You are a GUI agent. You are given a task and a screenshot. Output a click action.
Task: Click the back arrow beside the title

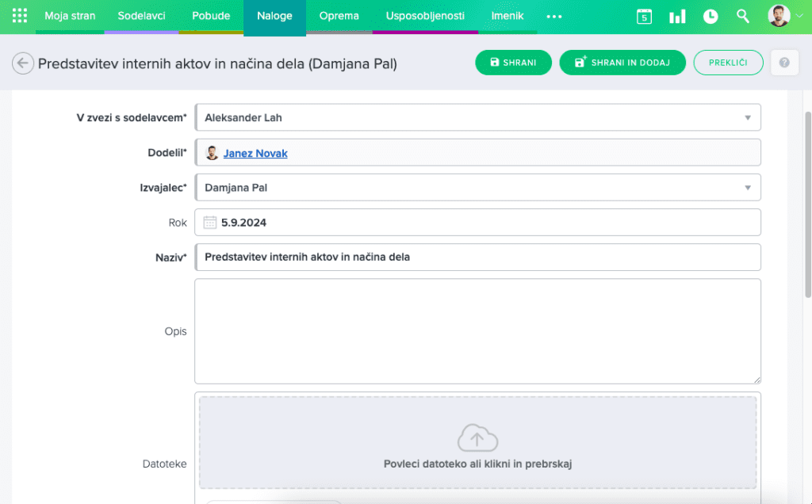[x=23, y=63]
